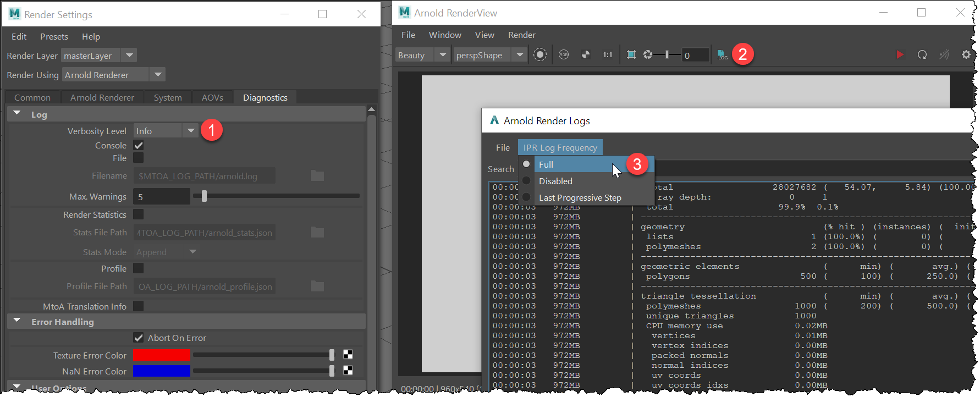Collapse the Error Handling section

coord(17,321)
